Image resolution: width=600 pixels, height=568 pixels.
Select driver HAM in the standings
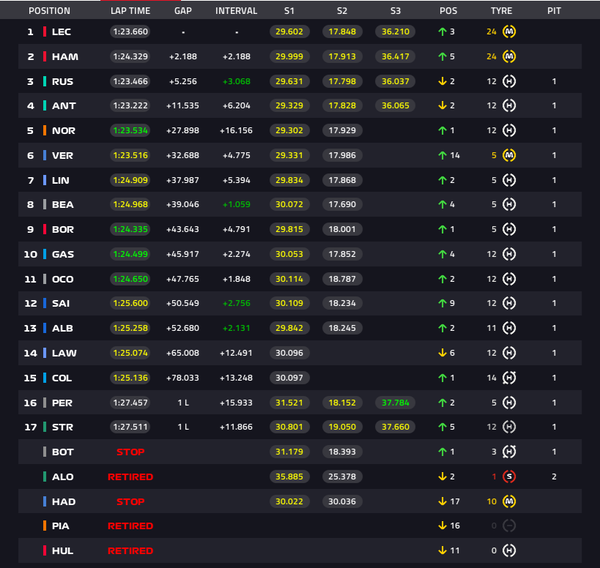[65, 57]
